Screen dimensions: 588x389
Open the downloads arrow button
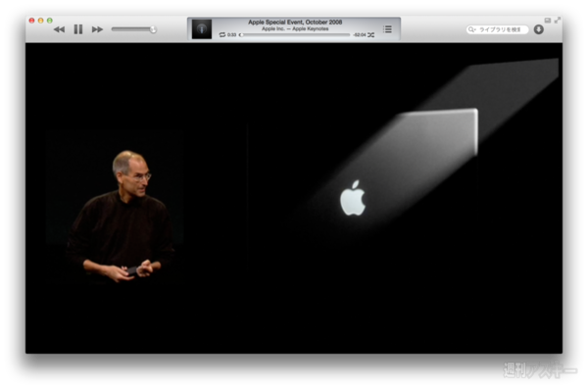click(539, 29)
